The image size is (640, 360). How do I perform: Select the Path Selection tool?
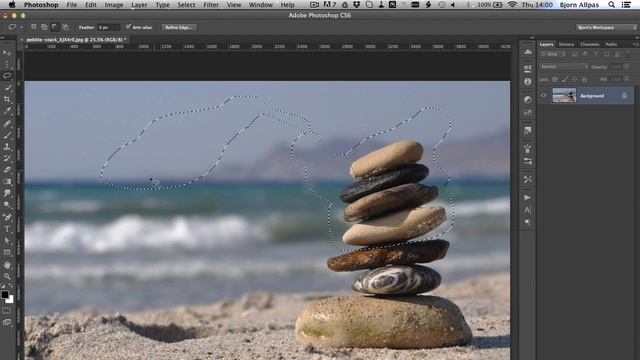(7, 241)
